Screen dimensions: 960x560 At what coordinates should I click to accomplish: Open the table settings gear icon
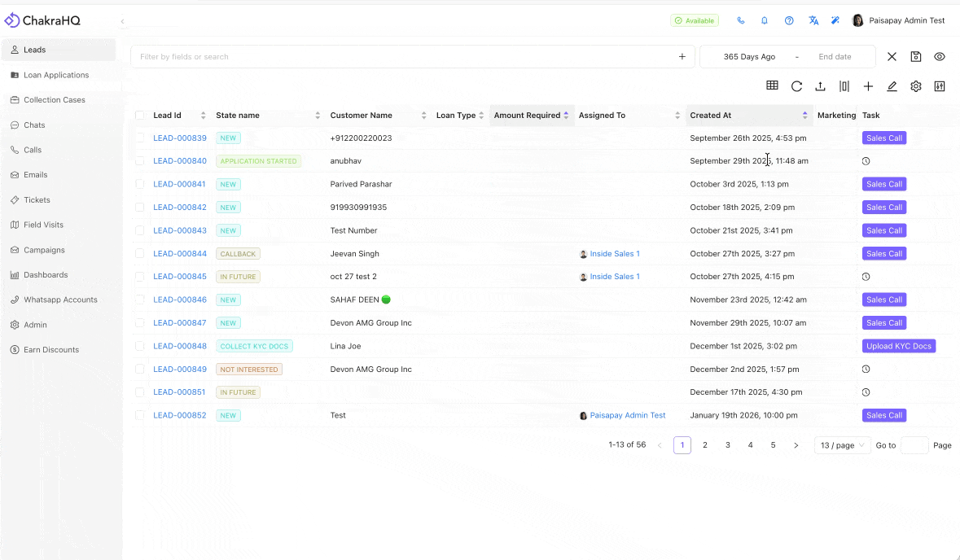(916, 86)
